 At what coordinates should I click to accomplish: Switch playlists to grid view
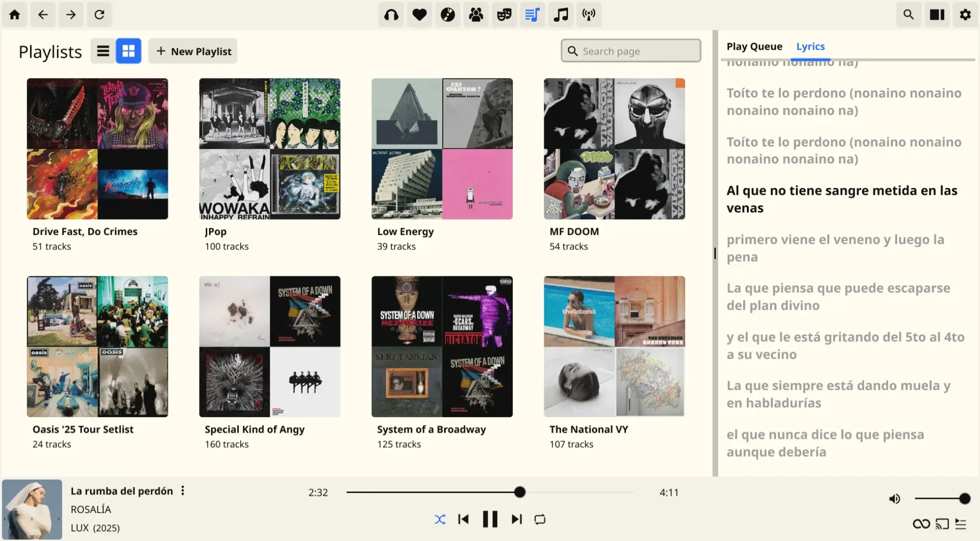[128, 51]
